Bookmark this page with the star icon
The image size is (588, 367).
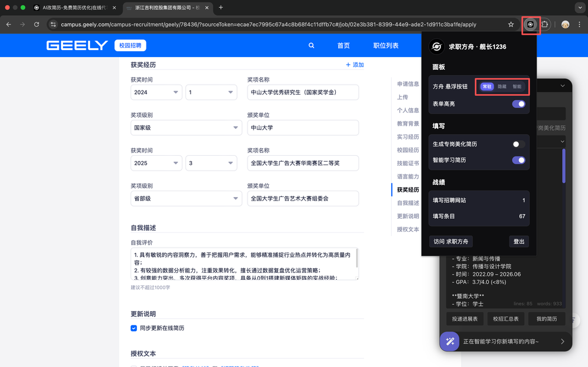click(511, 25)
